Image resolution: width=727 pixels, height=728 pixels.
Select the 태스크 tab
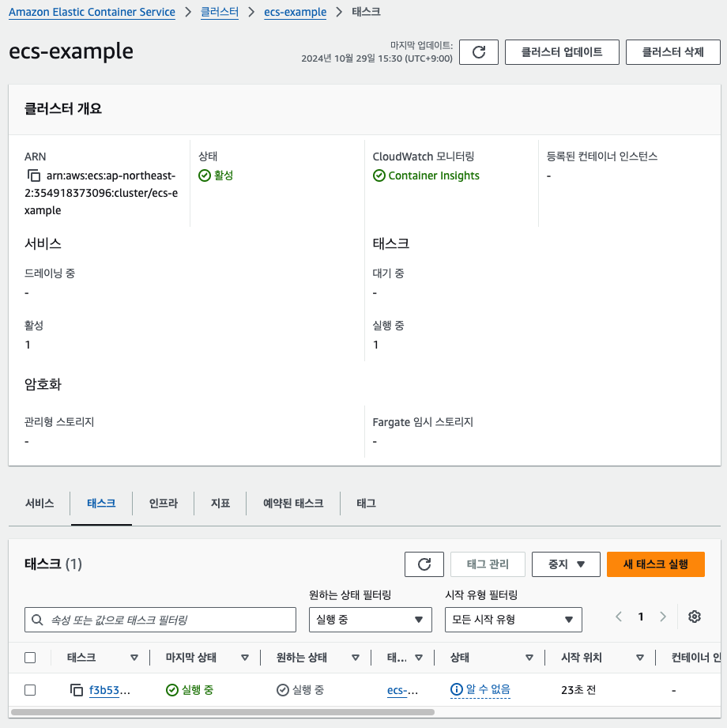(101, 504)
